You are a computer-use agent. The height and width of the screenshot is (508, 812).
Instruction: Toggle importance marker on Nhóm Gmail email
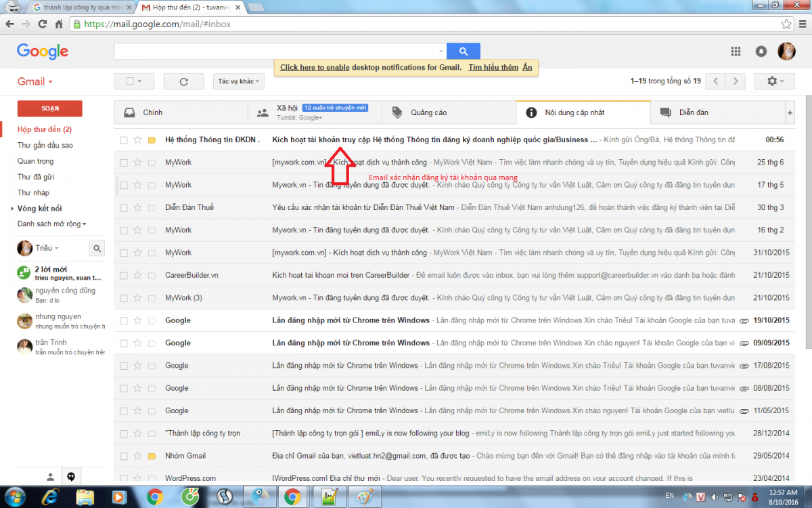coord(152,456)
